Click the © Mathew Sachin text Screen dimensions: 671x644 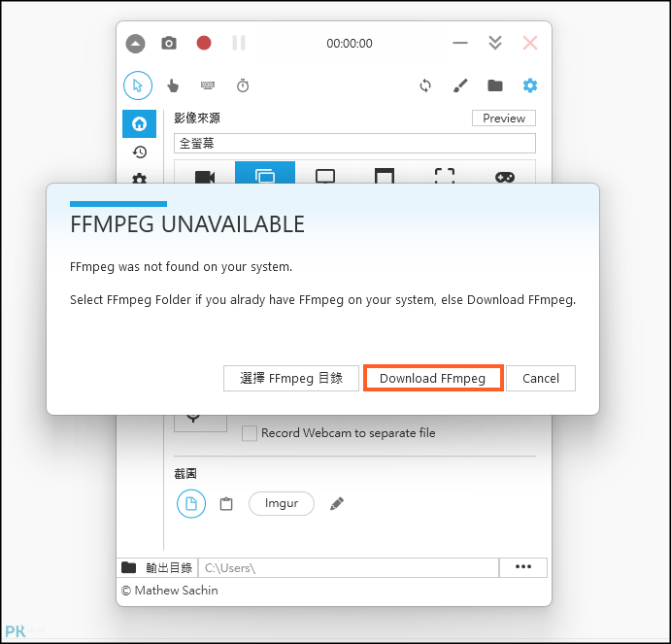170,591
